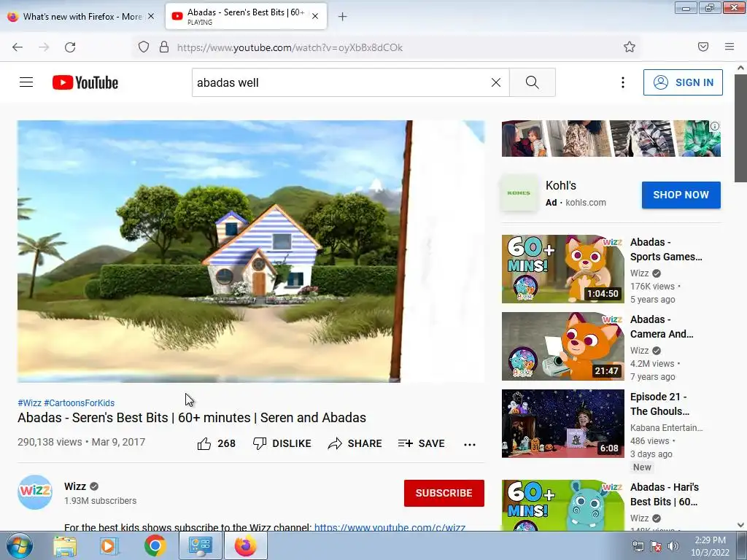Open the system volume speaker icon

tap(673, 546)
